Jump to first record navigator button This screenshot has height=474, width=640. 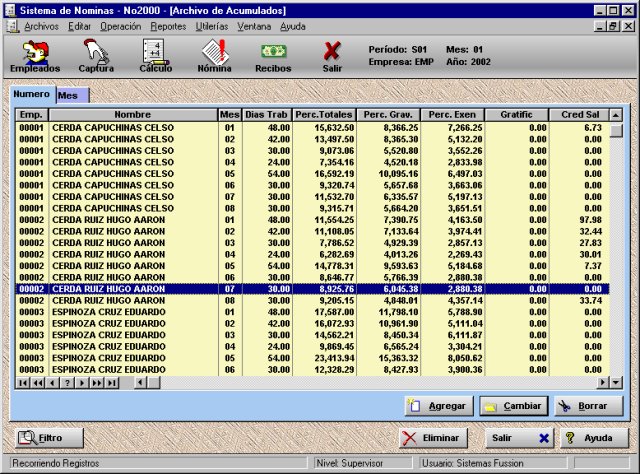coord(22,382)
